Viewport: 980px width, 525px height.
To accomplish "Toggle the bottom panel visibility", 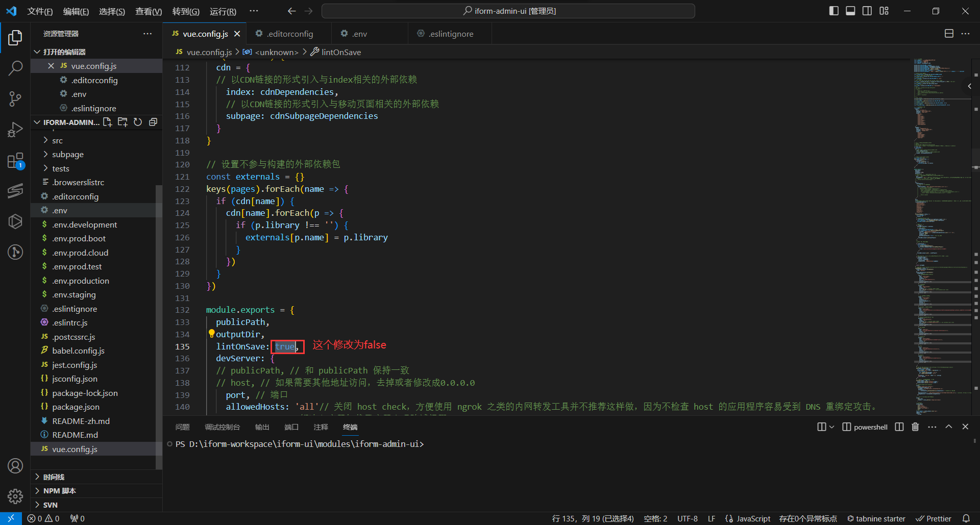I will click(850, 11).
